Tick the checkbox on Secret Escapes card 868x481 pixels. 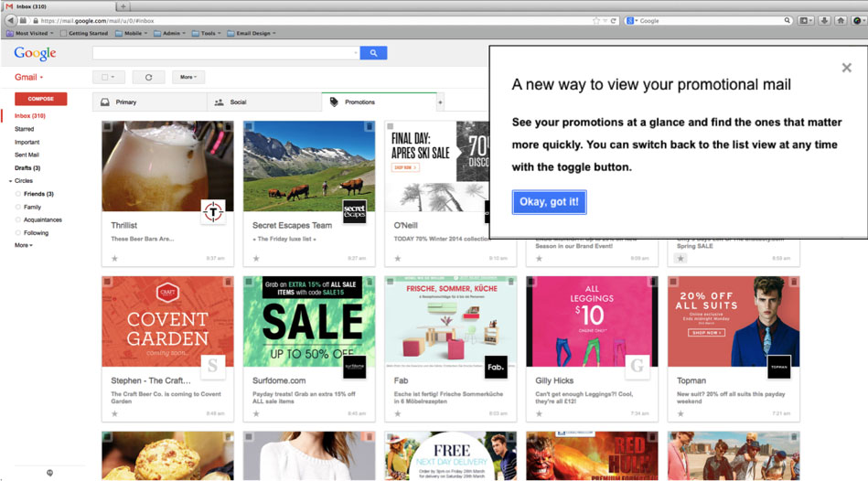coord(249,127)
